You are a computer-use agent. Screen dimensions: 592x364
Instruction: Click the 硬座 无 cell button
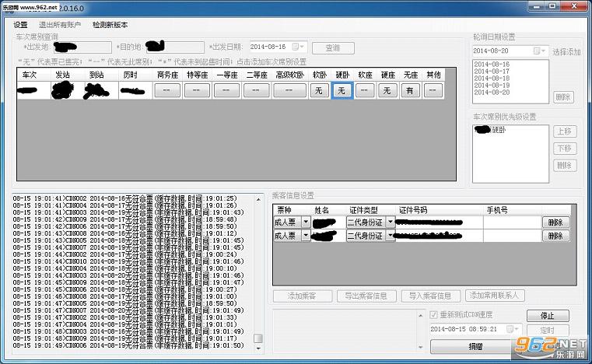click(387, 91)
